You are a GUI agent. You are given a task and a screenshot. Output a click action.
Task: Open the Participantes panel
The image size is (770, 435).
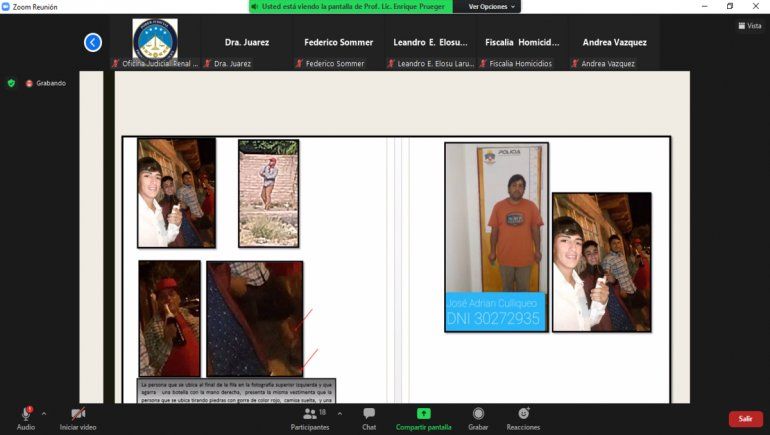(309, 414)
